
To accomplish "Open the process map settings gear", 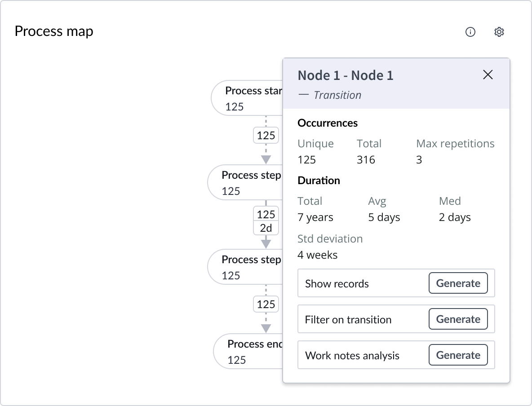I will [x=499, y=32].
